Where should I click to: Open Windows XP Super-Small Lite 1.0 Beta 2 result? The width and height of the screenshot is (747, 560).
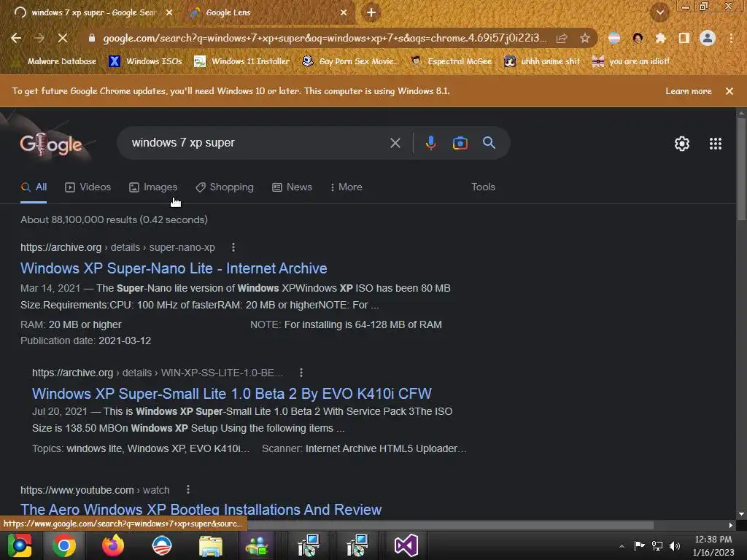231,394
